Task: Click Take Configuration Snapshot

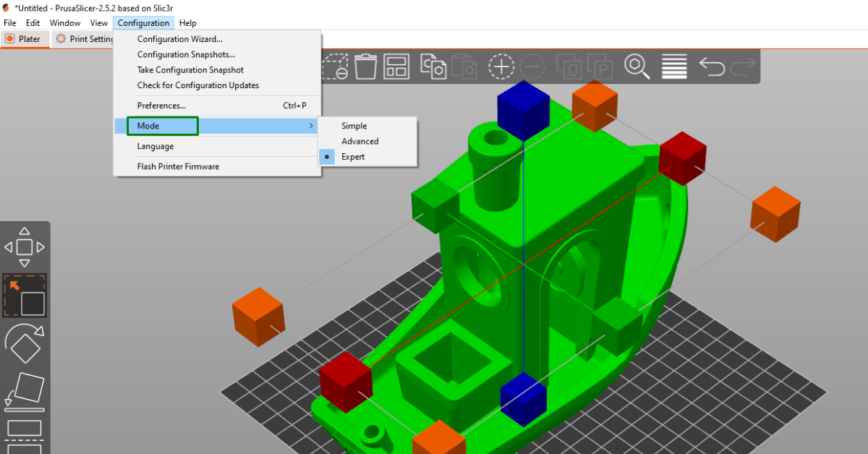Action: coord(190,70)
